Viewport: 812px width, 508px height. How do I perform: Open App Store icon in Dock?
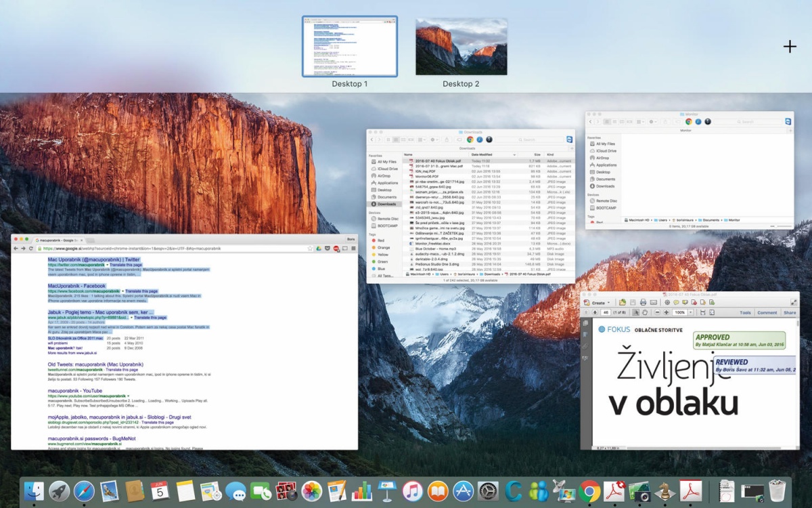pos(463,491)
